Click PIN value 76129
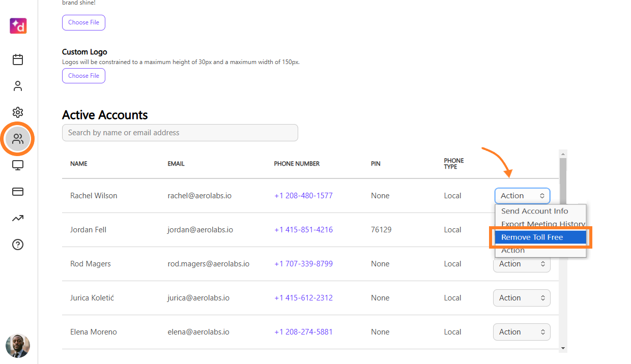Image resolution: width=631 pixels, height=364 pixels. tap(381, 230)
